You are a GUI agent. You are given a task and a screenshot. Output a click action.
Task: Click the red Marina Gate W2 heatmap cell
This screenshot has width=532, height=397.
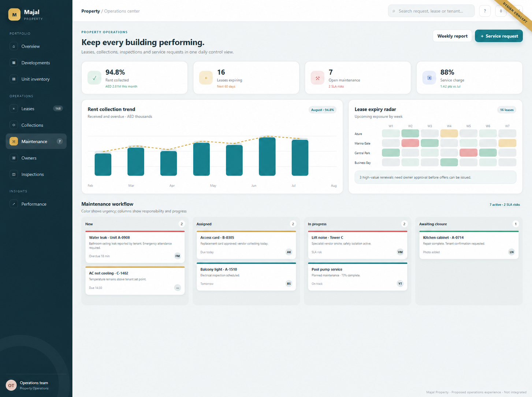click(410, 143)
